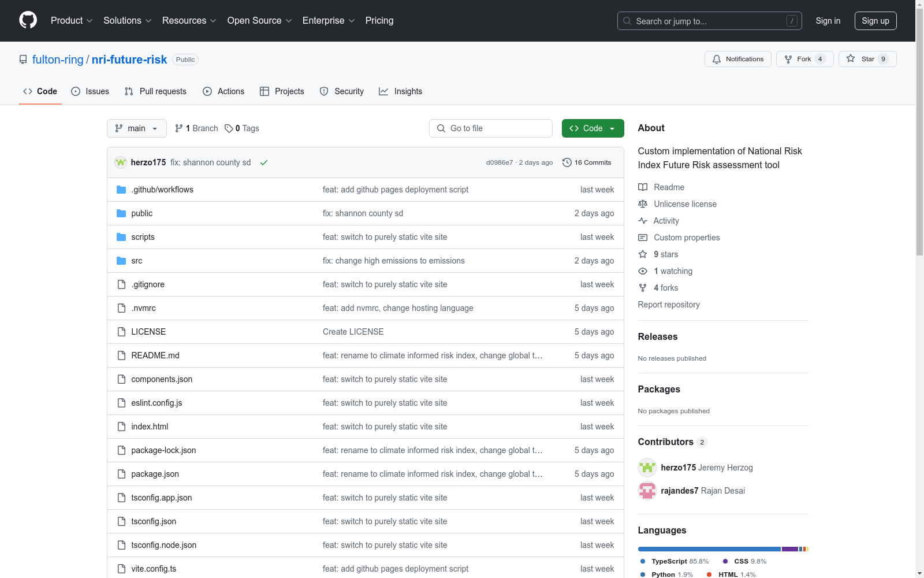Image resolution: width=924 pixels, height=578 pixels.
Task: Click the package.json file icon
Action: click(x=121, y=474)
